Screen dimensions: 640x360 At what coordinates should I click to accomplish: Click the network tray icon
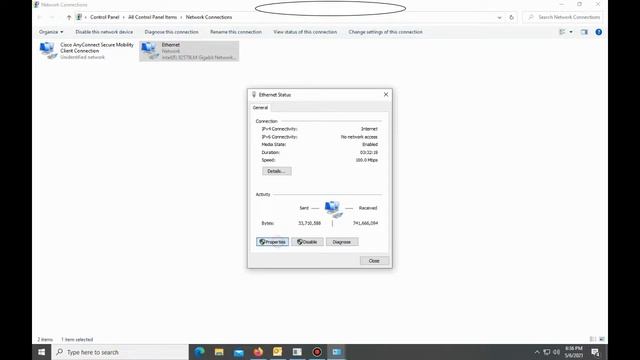coord(547,352)
